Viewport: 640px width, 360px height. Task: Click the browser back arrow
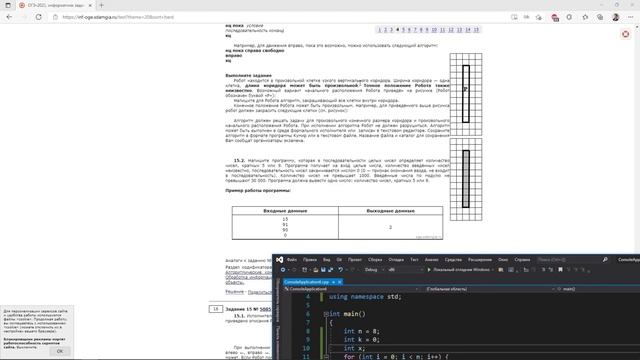click(9, 17)
